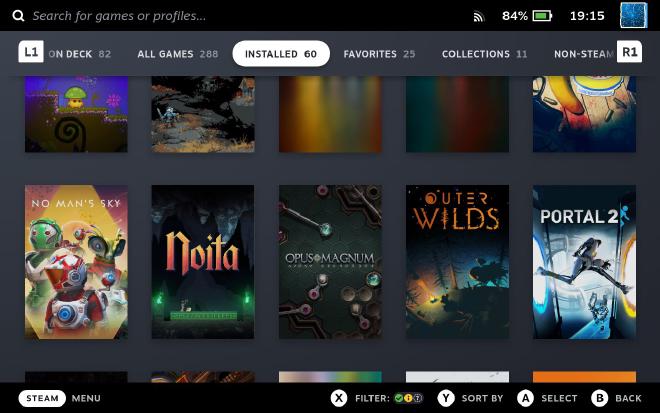660x413 pixels.
Task: Switch to the Favorites tab
Action: point(379,54)
